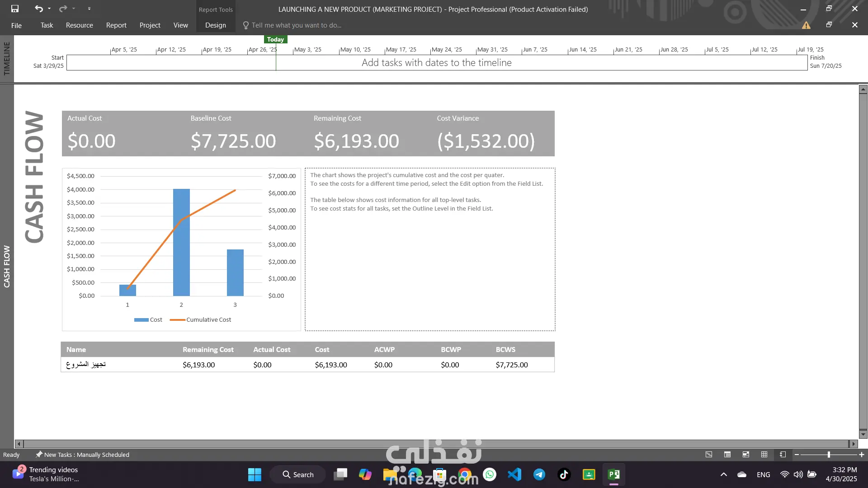This screenshot has height=488, width=868.
Task: Open Customize Quick Access Toolbar dropdown
Action: point(89,9)
